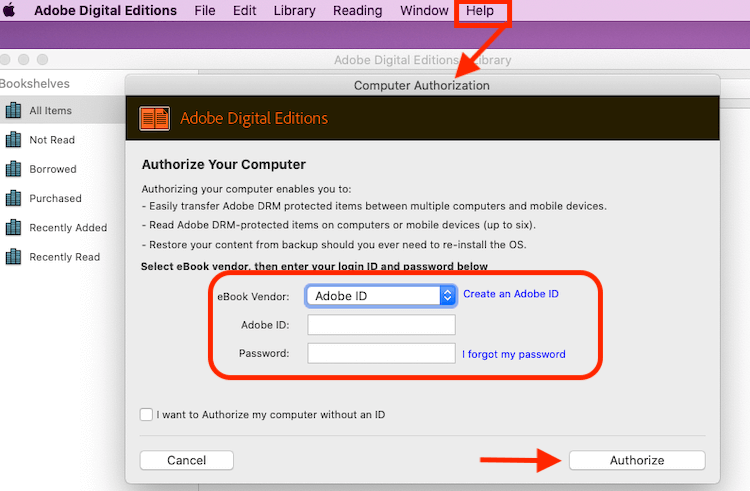Select the Borrowed bookshelf label
Image resolution: width=750 pixels, height=491 pixels.
coord(53,169)
